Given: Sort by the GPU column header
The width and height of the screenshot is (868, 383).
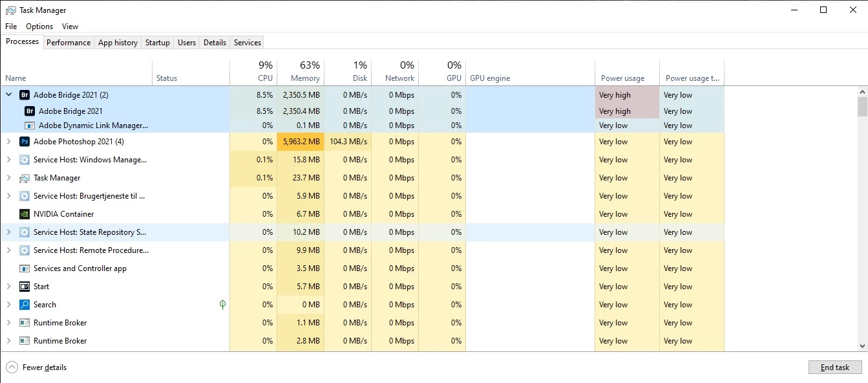Looking at the screenshot, I should [442, 72].
